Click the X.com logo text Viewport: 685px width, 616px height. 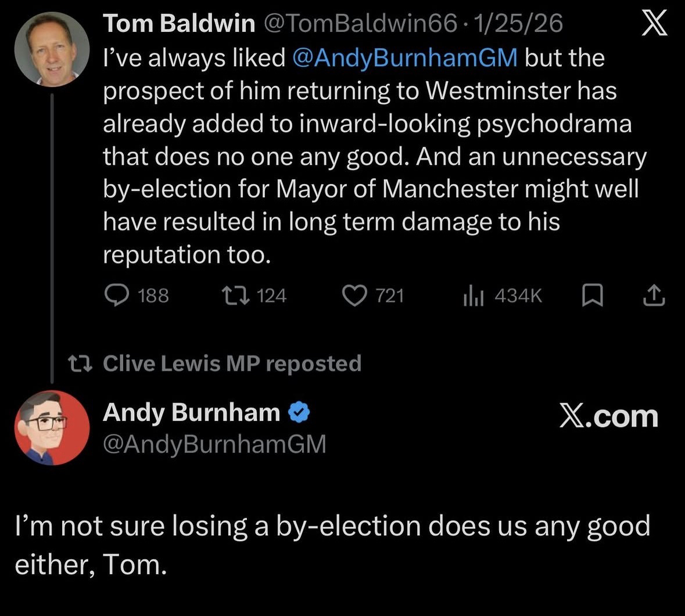608,416
